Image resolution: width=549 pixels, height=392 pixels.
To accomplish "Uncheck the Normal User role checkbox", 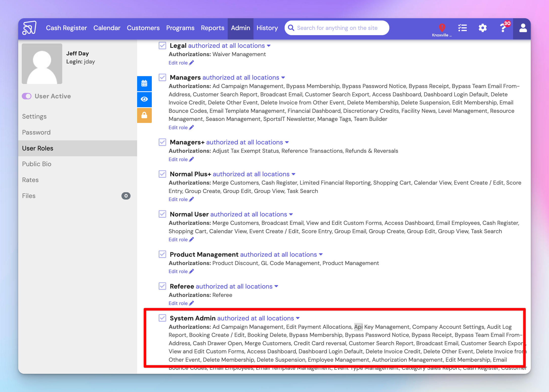I will [162, 214].
